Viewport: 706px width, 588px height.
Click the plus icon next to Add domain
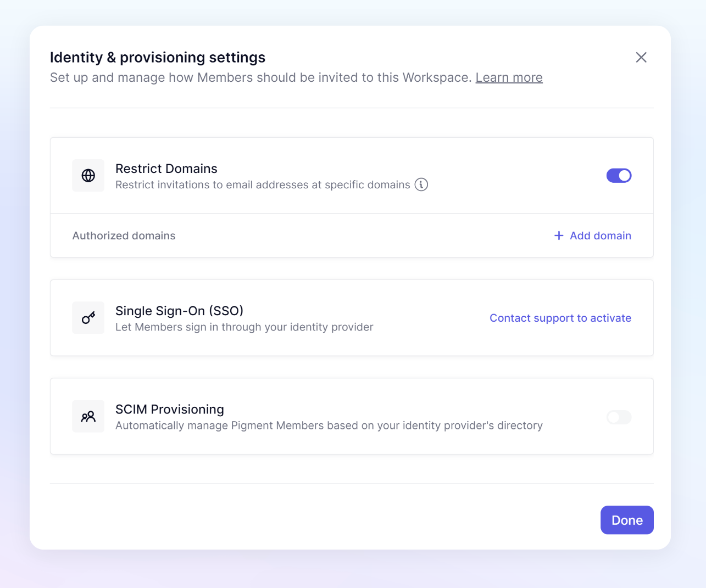tap(559, 236)
